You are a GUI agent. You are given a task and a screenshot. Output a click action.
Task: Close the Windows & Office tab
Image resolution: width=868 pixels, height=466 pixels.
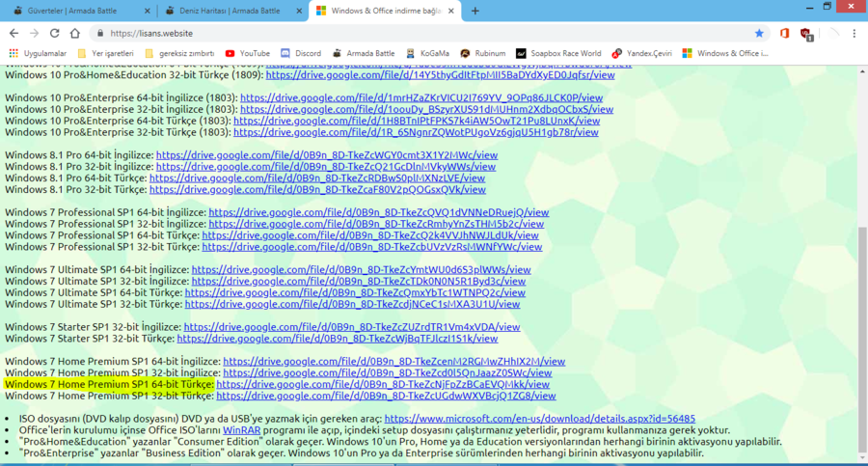451,11
